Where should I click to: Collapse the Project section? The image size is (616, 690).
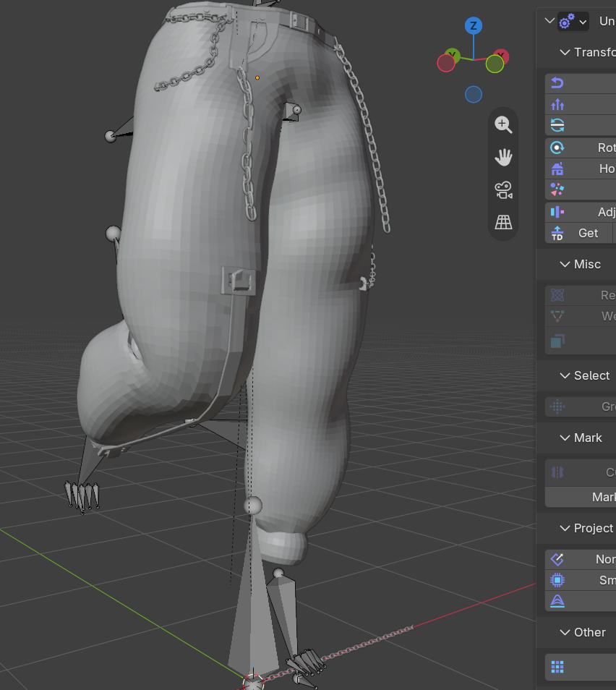[565, 528]
